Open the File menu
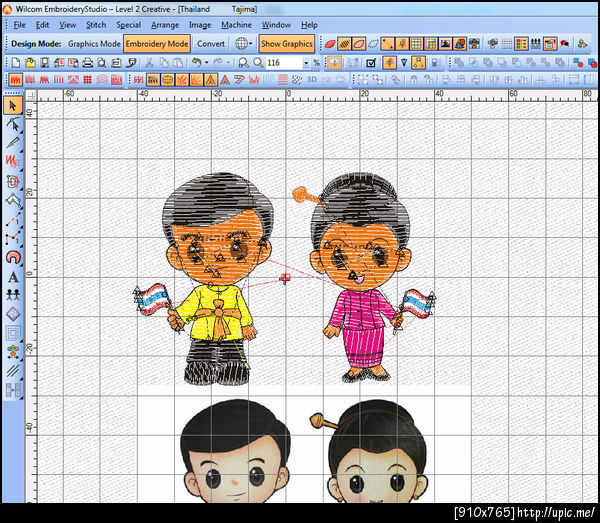 20,25
